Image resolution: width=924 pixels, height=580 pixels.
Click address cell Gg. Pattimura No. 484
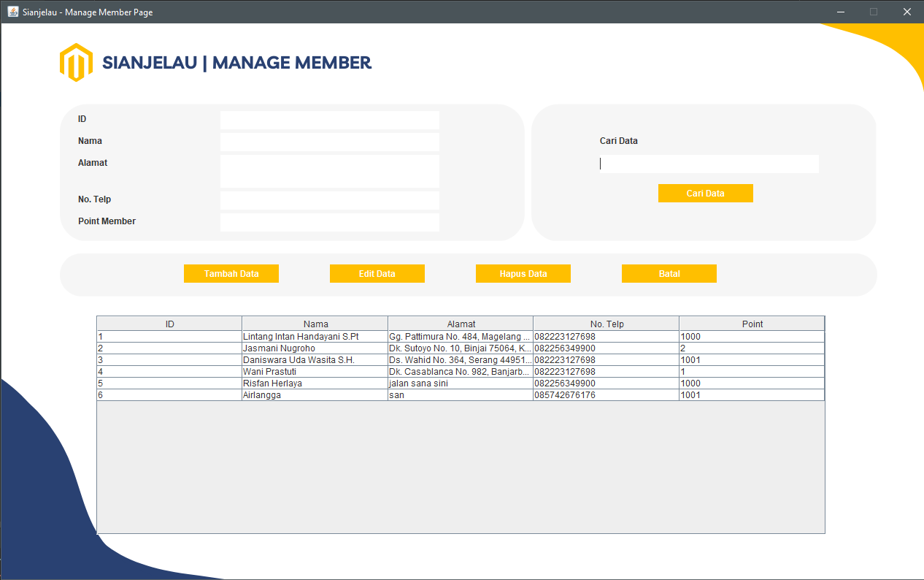point(461,337)
